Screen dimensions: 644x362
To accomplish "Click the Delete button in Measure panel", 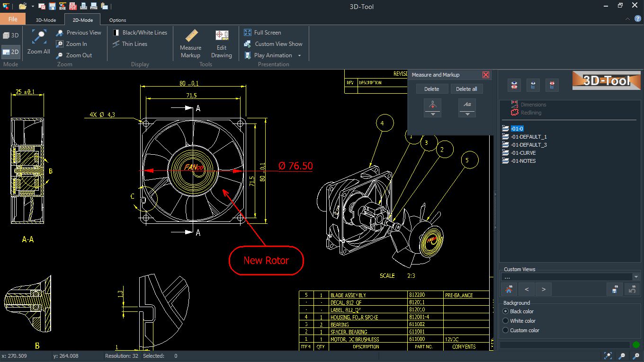I will [431, 89].
